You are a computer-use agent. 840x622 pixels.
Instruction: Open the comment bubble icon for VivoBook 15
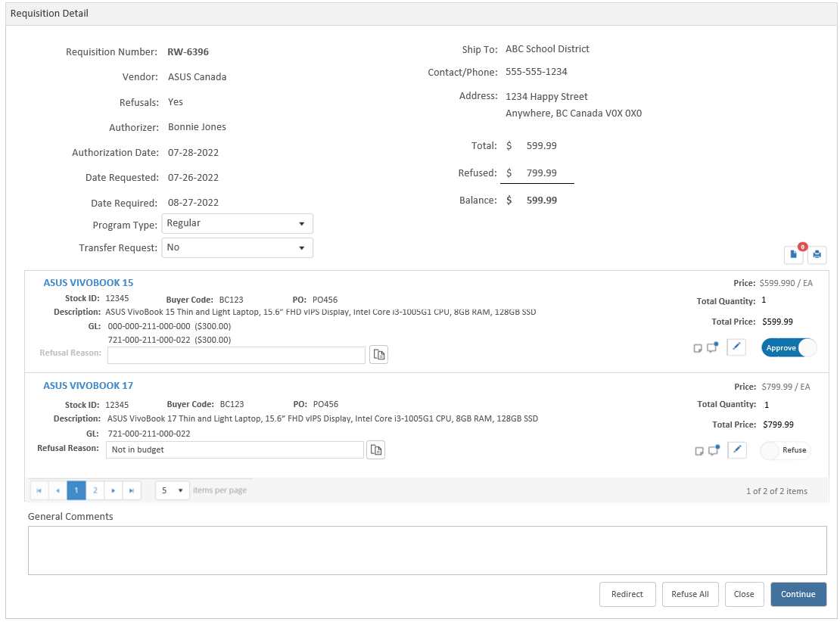(x=712, y=348)
